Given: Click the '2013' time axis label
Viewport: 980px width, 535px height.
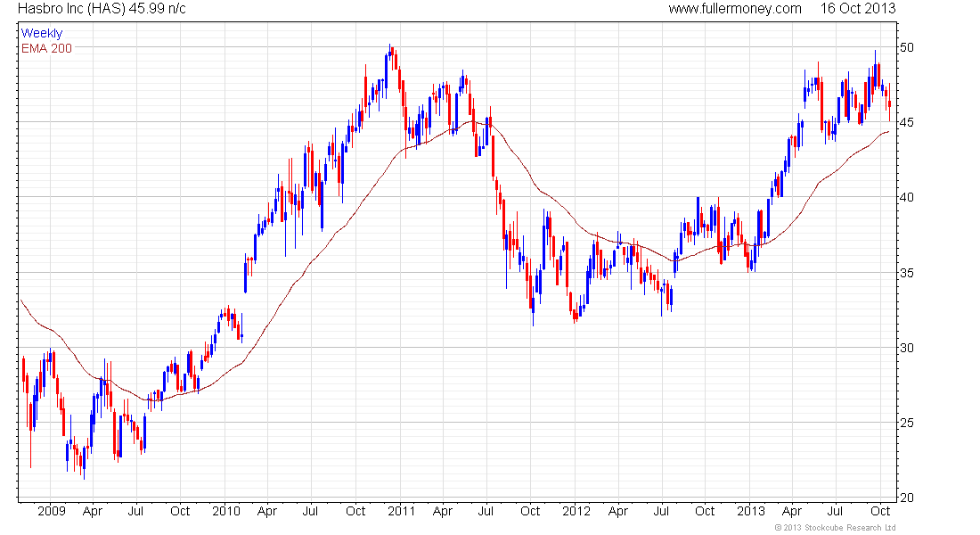Looking at the screenshot, I should pyautogui.click(x=751, y=511).
